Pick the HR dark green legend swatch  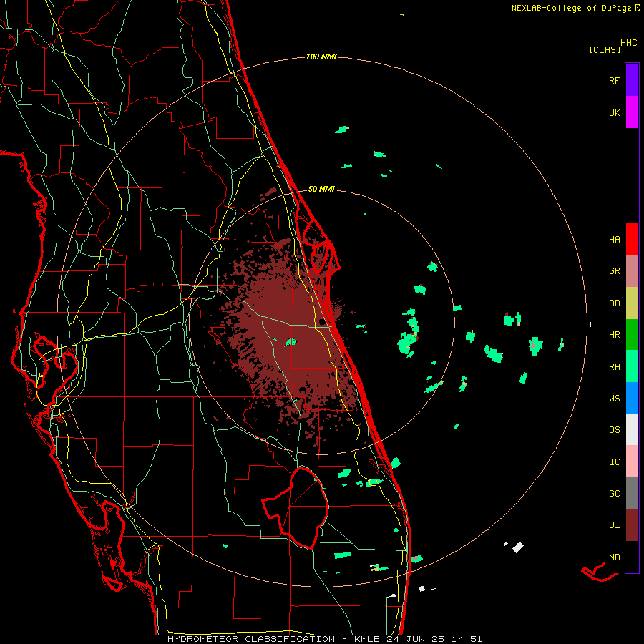tap(632, 335)
